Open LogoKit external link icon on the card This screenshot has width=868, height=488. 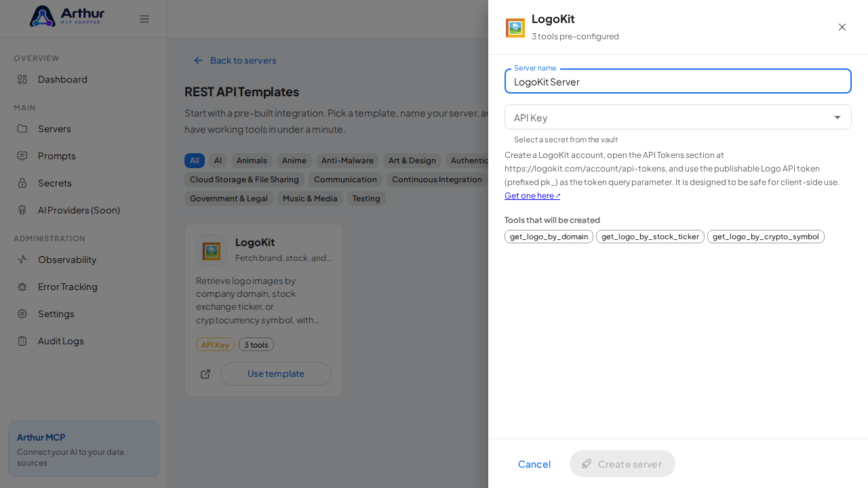point(205,374)
